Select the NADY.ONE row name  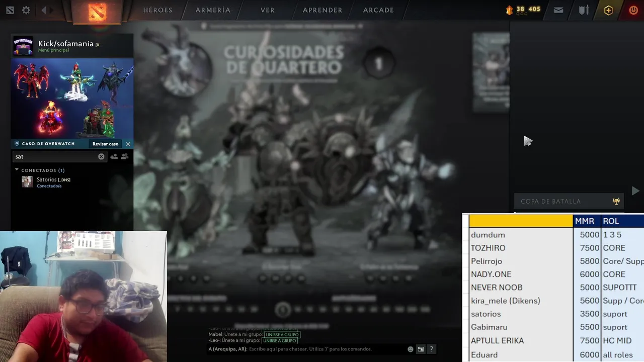(x=491, y=274)
